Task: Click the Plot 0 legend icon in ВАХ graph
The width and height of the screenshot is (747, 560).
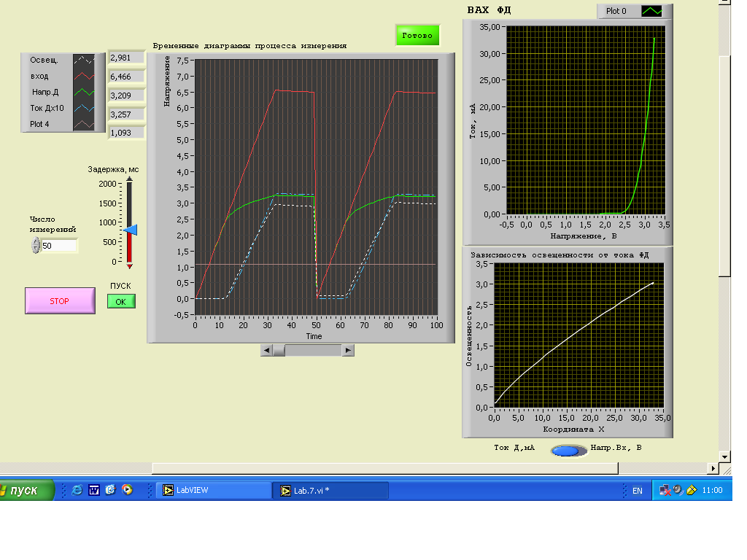Action: tap(651, 11)
